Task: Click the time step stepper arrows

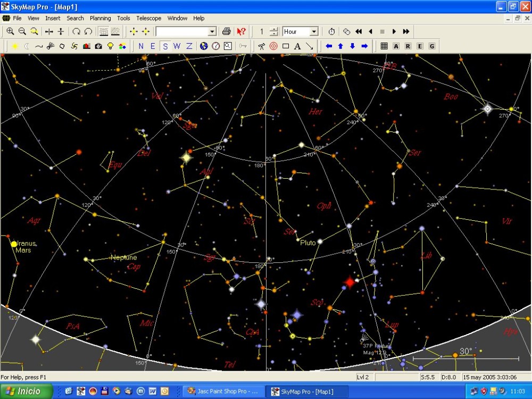Action: click(274, 31)
